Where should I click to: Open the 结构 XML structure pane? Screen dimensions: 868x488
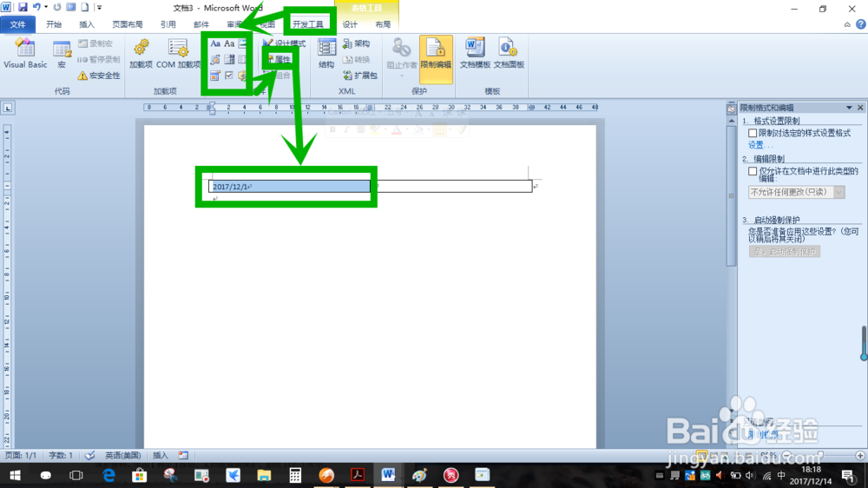pos(326,54)
